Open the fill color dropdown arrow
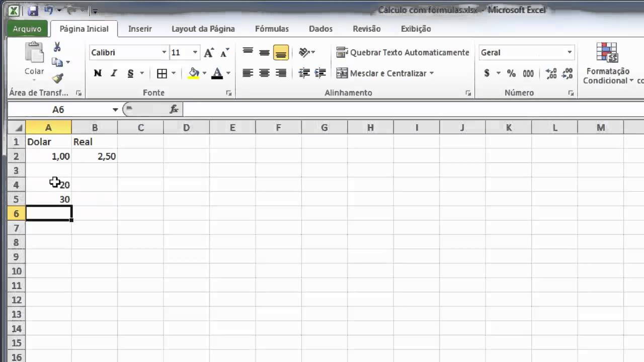The width and height of the screenshot is (644, 362). [x=204, y=73]
